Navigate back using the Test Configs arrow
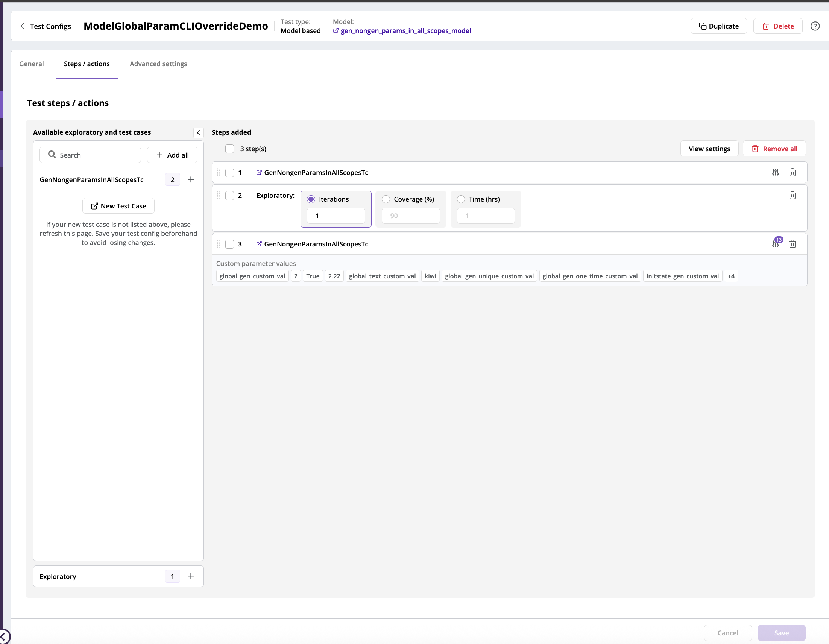 click(x=23, y=26)
